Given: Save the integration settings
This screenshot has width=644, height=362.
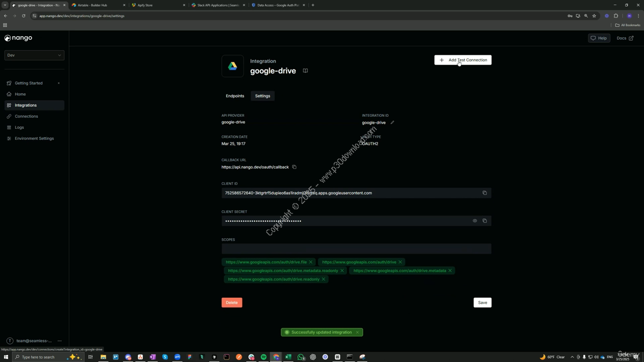Looking at the screenshot, I should [482, 303].
